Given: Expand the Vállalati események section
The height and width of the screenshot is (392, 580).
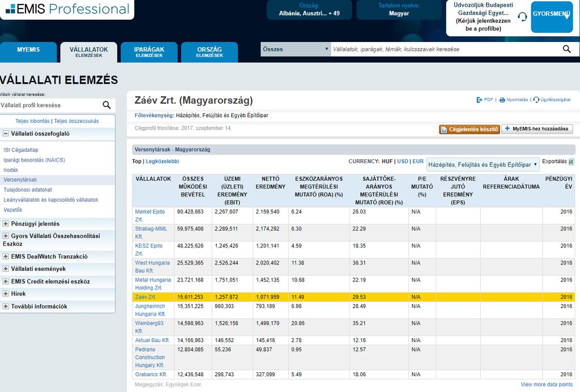Looking at the screenshot, I should [x=6, y=269].
